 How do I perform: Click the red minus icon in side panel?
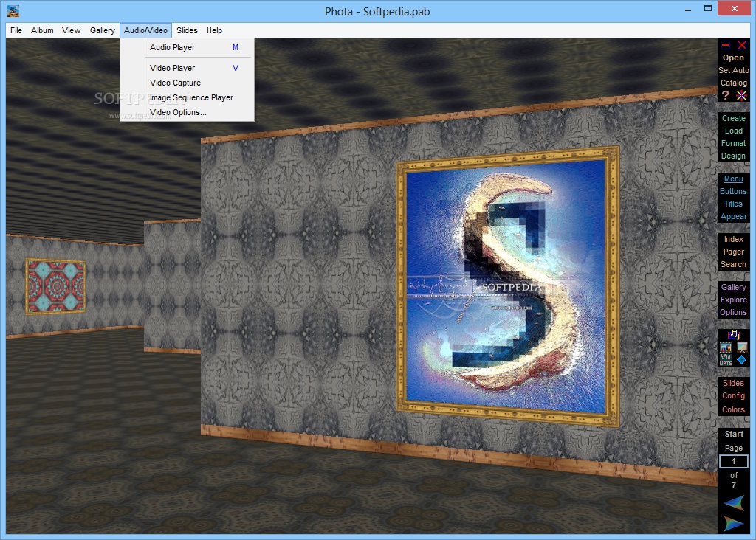coord(726,45)
